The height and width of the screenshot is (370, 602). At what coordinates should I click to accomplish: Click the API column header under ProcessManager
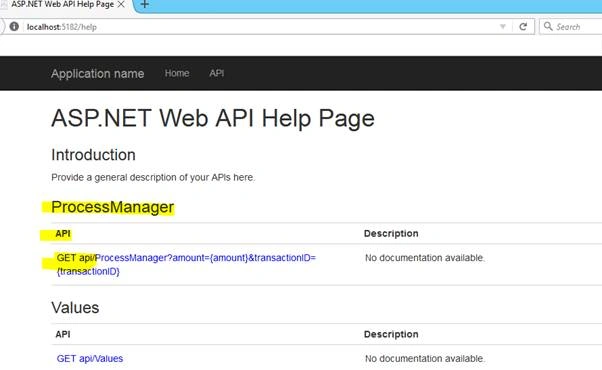click(x=63, y=234)
